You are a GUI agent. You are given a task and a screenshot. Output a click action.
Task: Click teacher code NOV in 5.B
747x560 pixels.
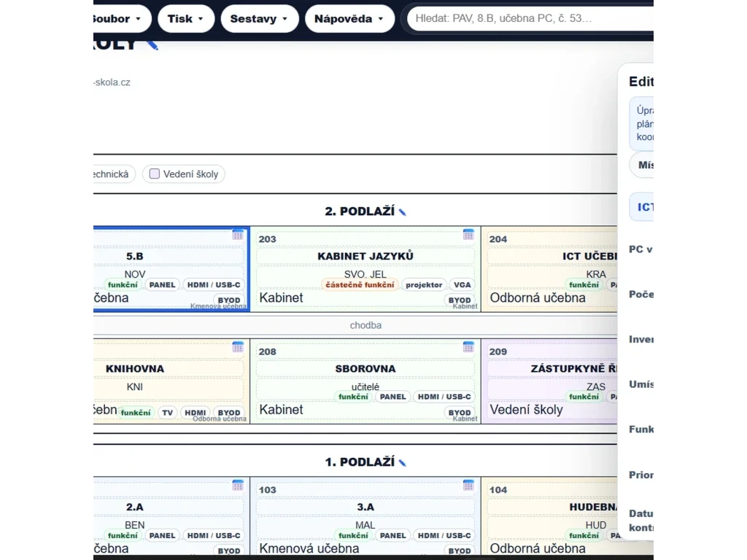135,274
